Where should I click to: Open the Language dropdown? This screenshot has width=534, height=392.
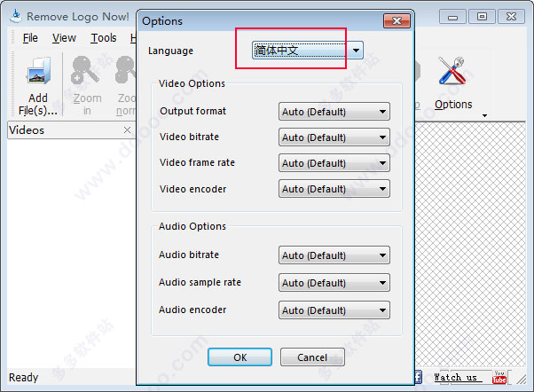click(308, 51)
